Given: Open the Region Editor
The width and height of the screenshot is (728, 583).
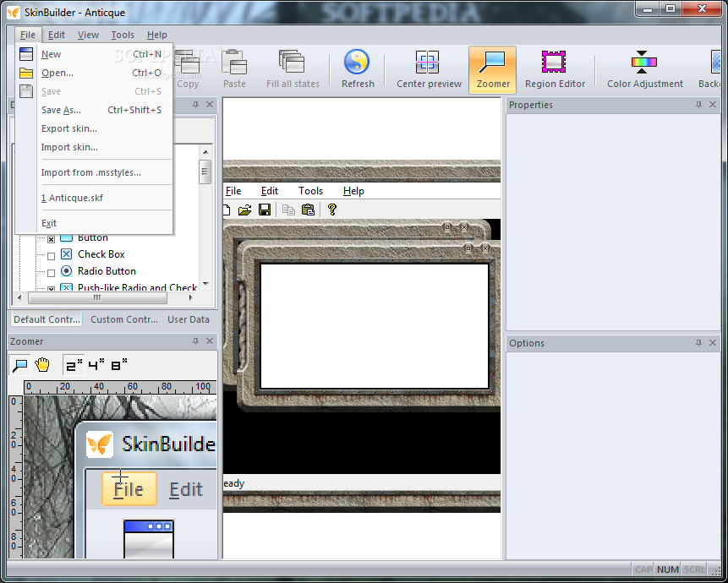Looking at the screenshot, I should (x=555, y=70).
